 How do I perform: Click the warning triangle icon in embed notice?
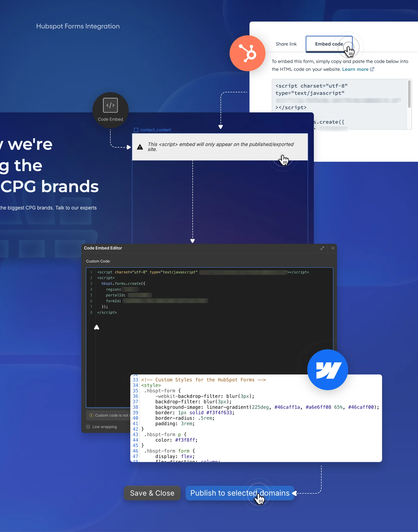[140, 147]
